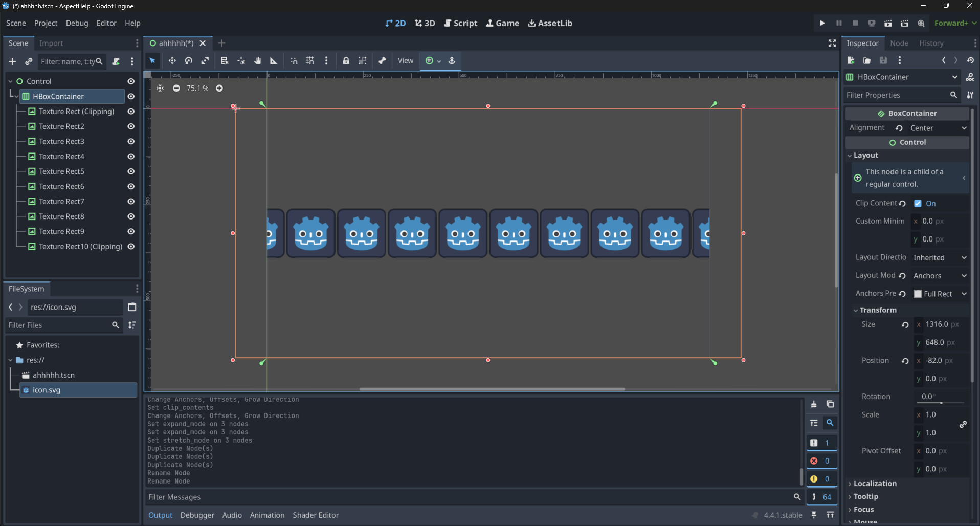The width and height of the screenshot is (980, 526).
Task: Add a new child node
Action: (x=12, y=61)
